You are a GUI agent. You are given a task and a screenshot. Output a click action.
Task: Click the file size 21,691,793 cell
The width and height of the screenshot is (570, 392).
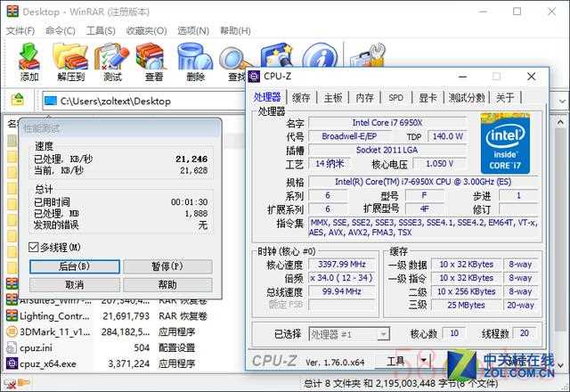(126, 316)
